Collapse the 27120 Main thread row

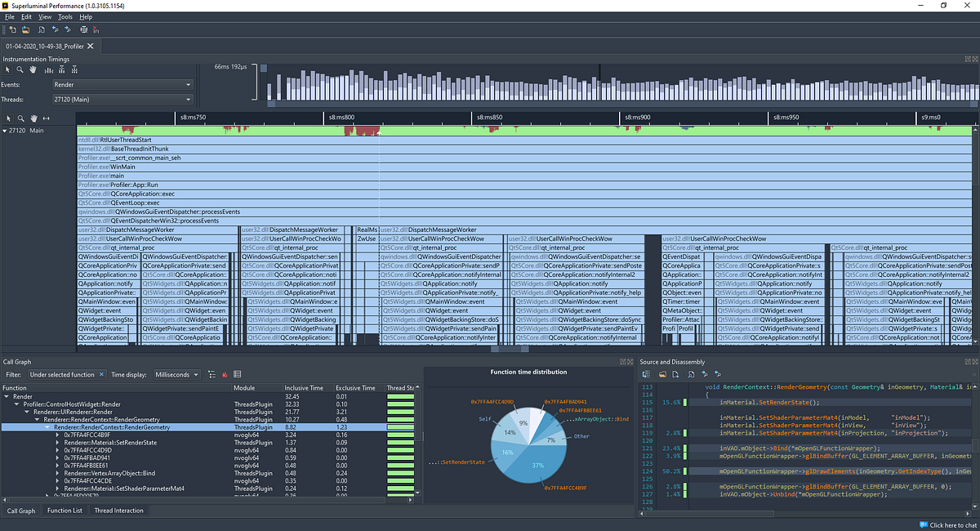(x=6, y=130)
